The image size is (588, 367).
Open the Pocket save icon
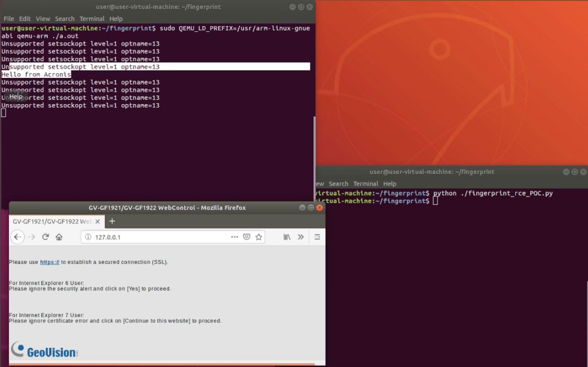[x=247, y=237]
